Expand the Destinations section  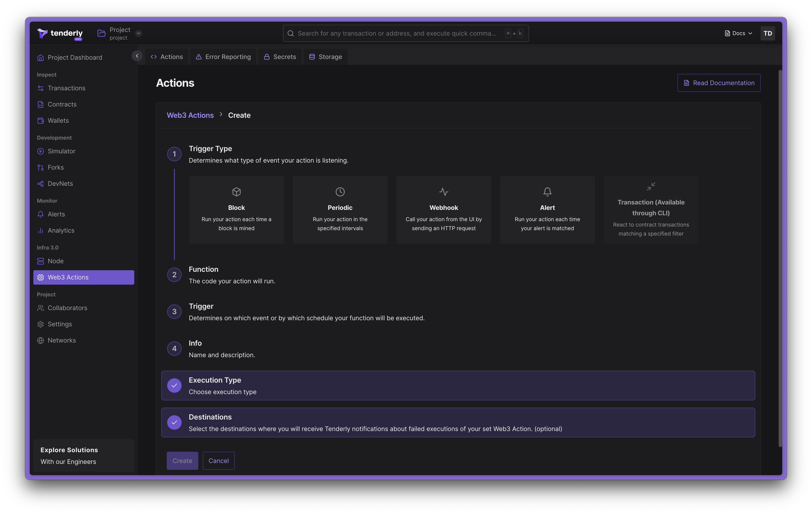pos(458,422)
